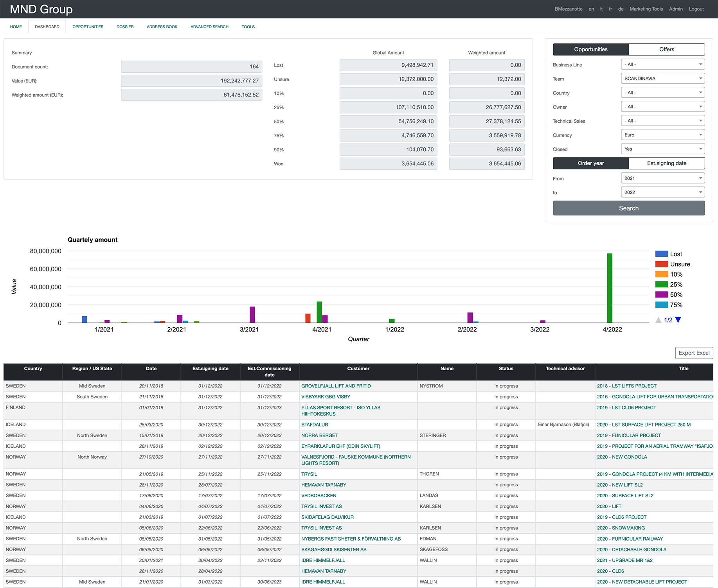This screenshot has width=718, height=588.
Task: Click Export Excel button
Action: pyautogui.click(x=694, y=353)
